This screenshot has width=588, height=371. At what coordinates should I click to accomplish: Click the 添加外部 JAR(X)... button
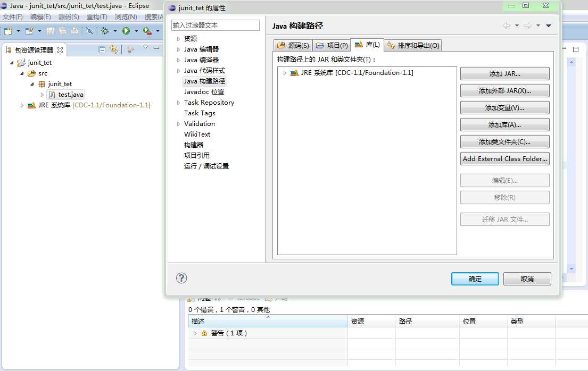(505, 91)
